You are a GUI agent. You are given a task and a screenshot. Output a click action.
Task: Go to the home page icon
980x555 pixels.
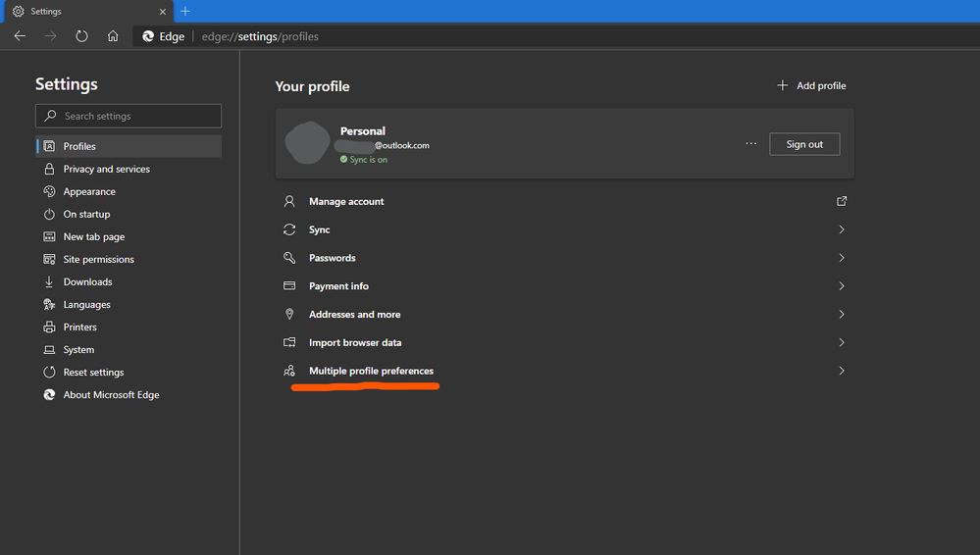click(x=113, y=36)
